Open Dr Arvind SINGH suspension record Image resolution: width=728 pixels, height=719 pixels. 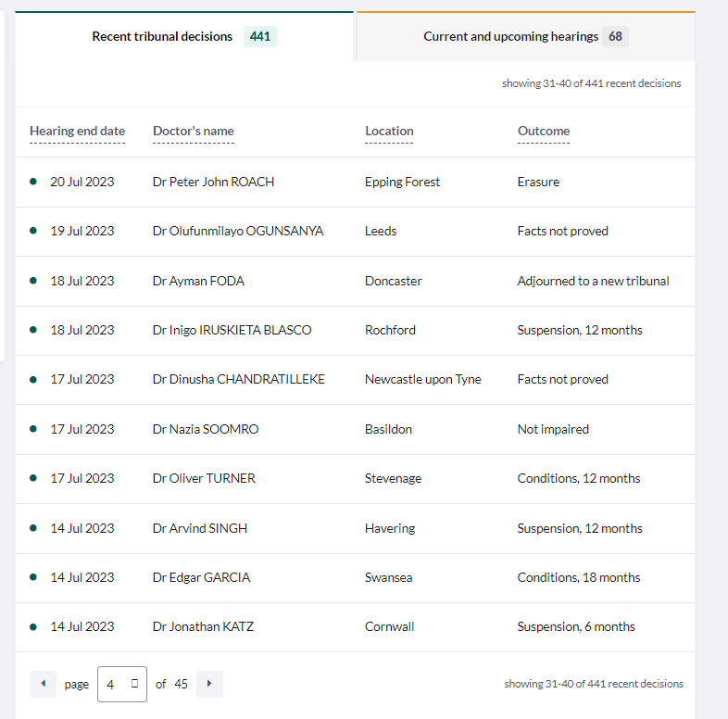click(199, 528)
